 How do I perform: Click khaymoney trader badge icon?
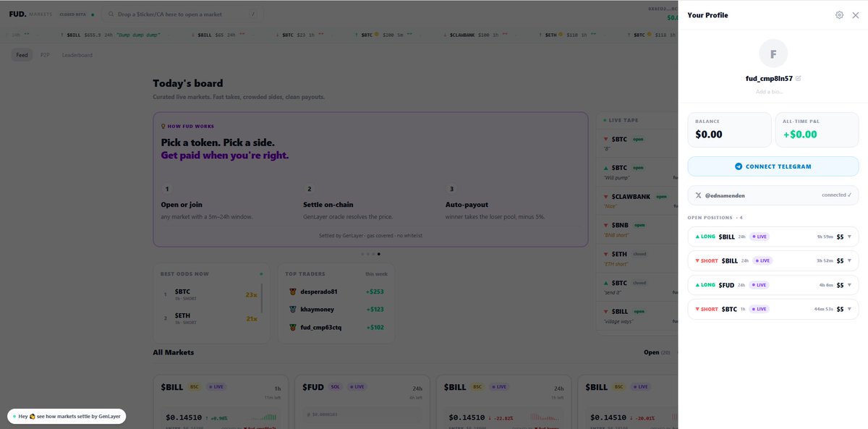coord(293,310)
